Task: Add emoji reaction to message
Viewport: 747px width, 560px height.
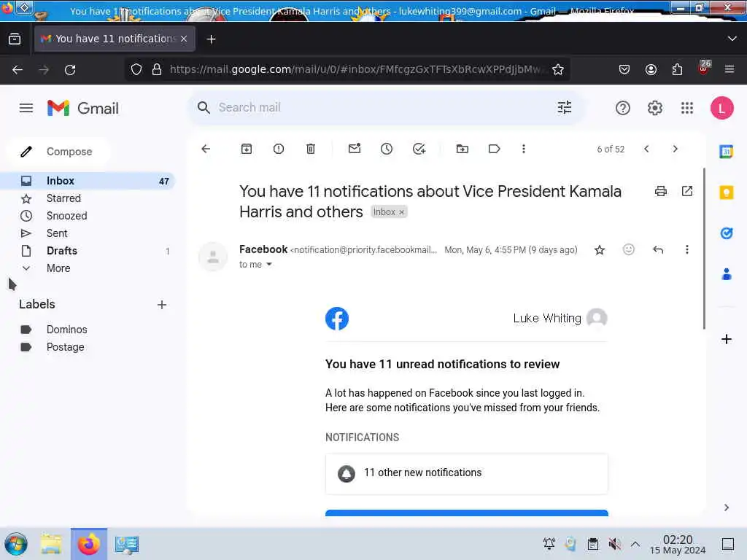Action: pyautogui.click(x=629, y=249)
